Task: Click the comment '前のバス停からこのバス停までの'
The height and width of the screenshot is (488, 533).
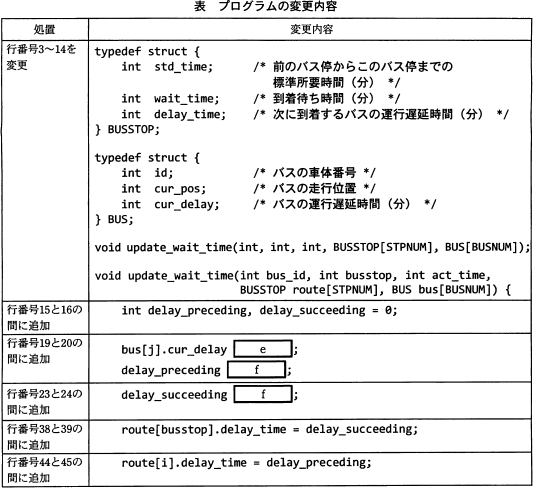Action: [x=363, y=67]
